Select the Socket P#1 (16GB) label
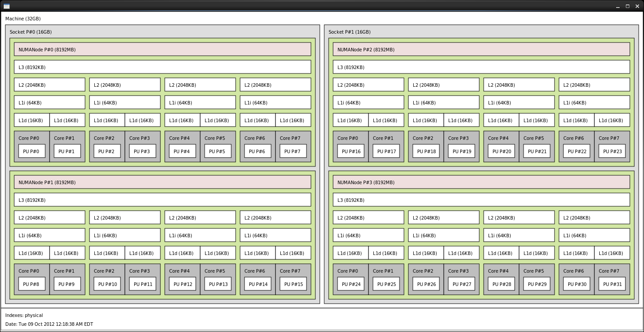 pos(349,32)
